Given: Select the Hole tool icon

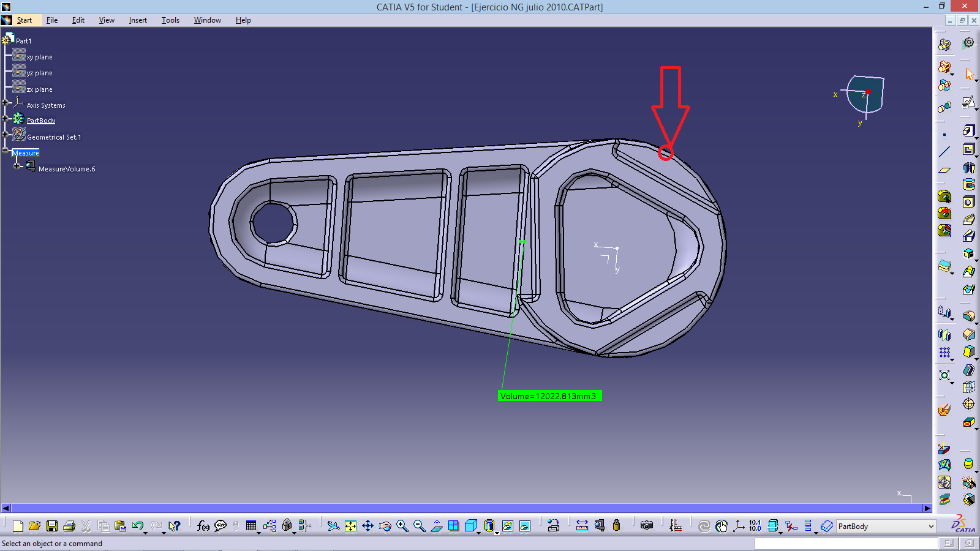Looking at the screenshot, I should point(968,202).
